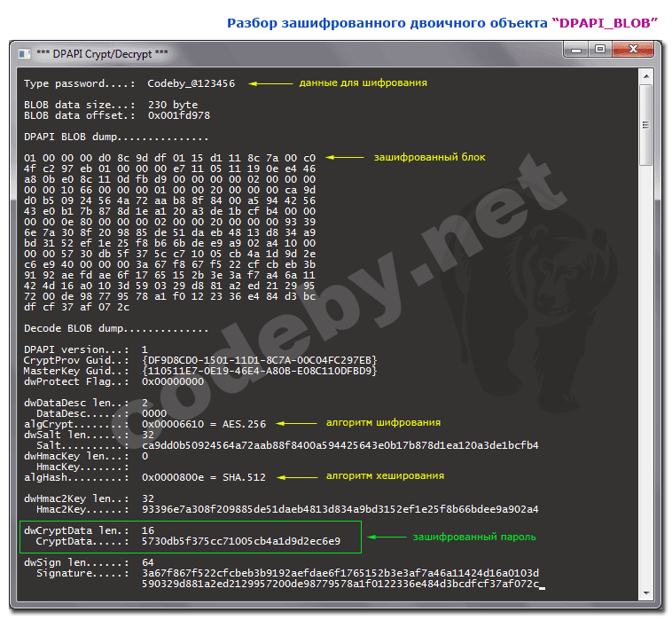Click the scrollbar up arrow
672x620 pixels.
click(646, 76)
